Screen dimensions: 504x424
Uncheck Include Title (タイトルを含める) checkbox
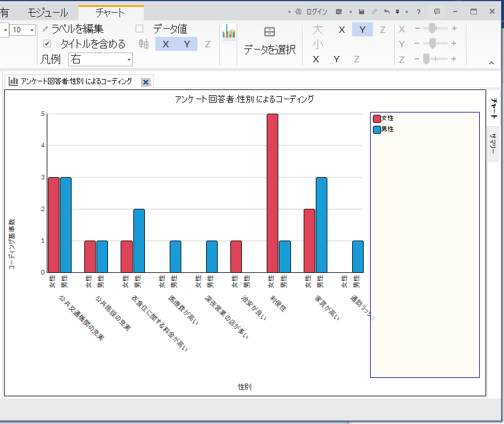coord(48,44)
